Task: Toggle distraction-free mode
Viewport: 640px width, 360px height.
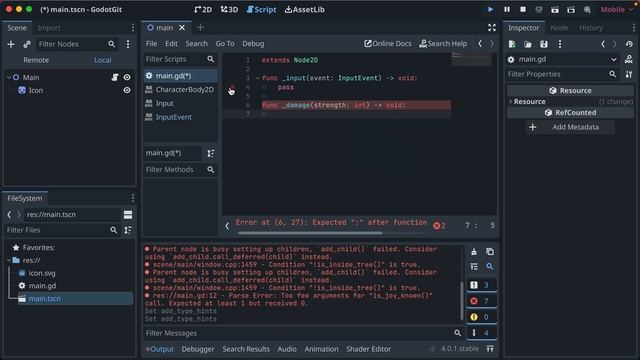Action: point(492,28)
